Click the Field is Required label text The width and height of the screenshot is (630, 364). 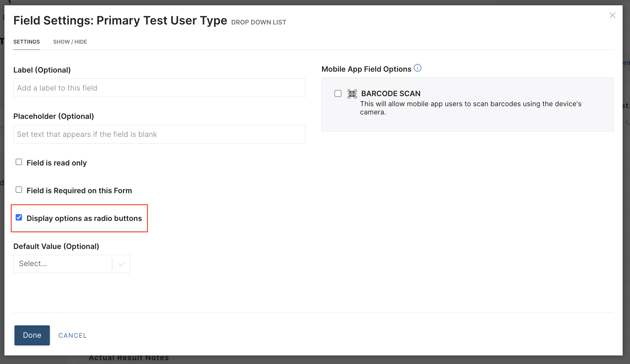tap(79, 191)
